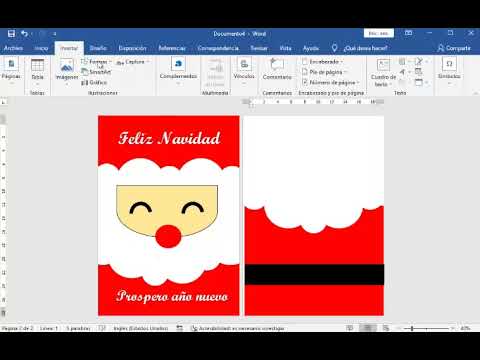Click the Save icon in quick access toolbar

11,34
